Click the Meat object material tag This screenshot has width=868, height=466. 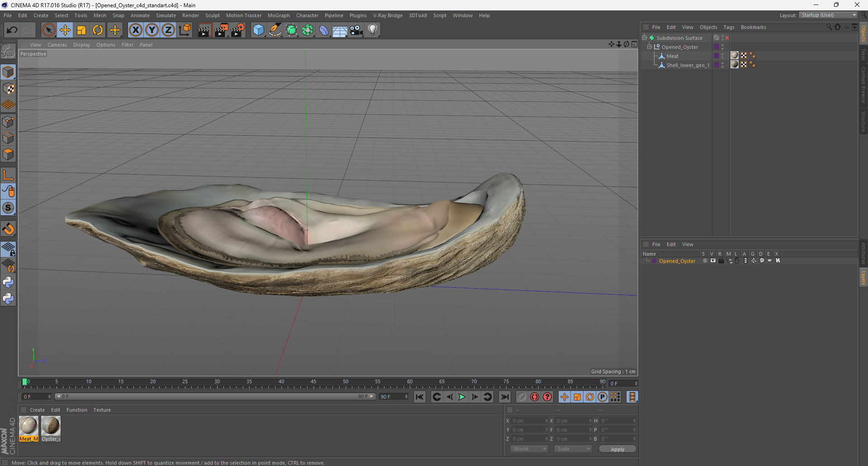tap(735, 56)
